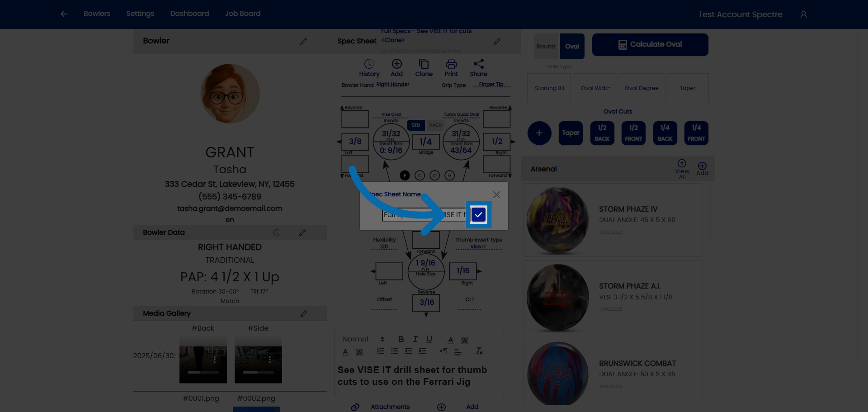Edit Media Gallery with pencil icon

(303, 314)
